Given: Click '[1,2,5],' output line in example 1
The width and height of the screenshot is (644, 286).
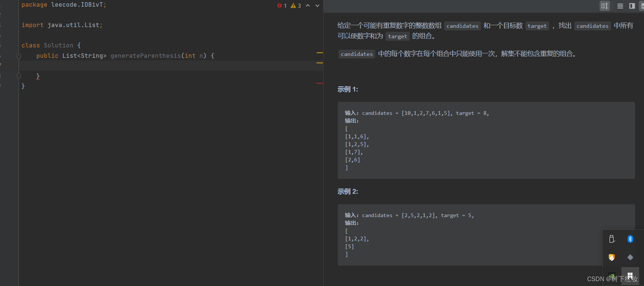Looking at the screenshot, I should pyautogui.click(x=357, y=144).
